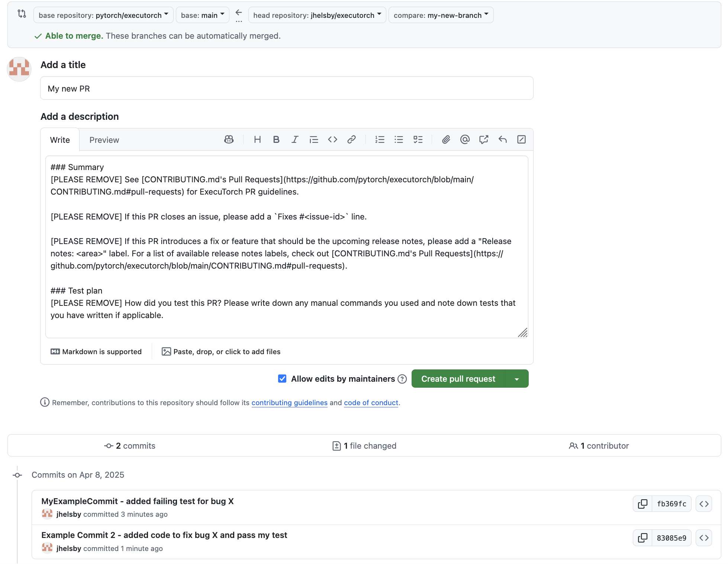The height and width of the screenshot is (564, 728).
Task: Click the insert link icon
Action: coord(351,140)
